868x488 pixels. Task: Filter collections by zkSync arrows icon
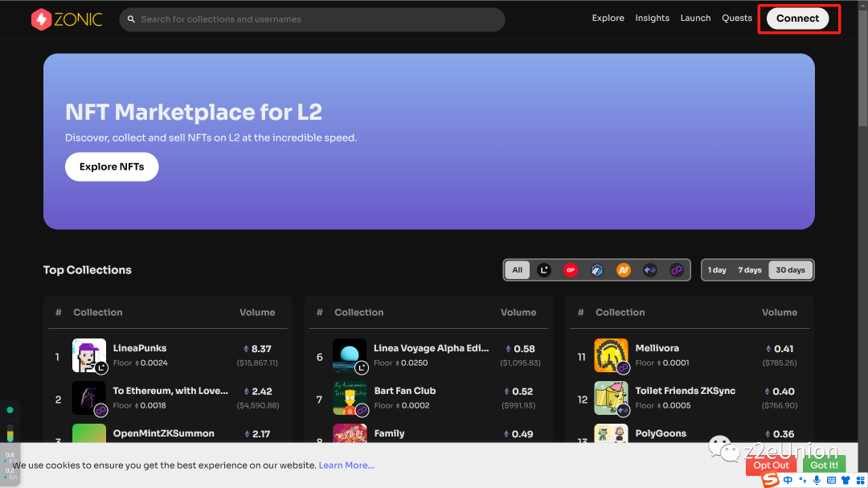tap(650, 270)
